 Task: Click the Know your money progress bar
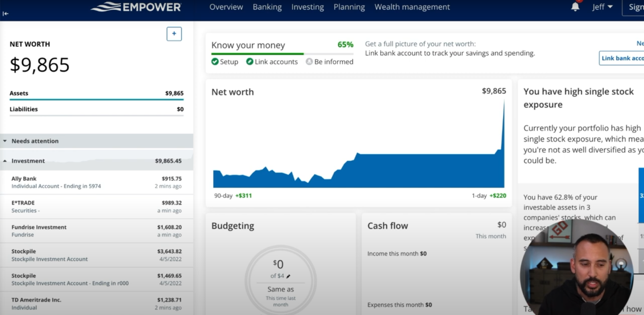[x=282, y=54]
